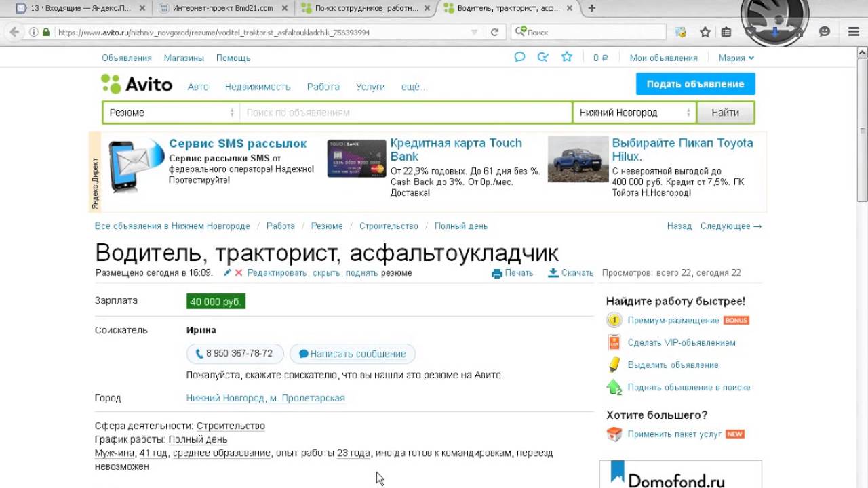Show bookmarks list icon in toolbar

[726, 32]
